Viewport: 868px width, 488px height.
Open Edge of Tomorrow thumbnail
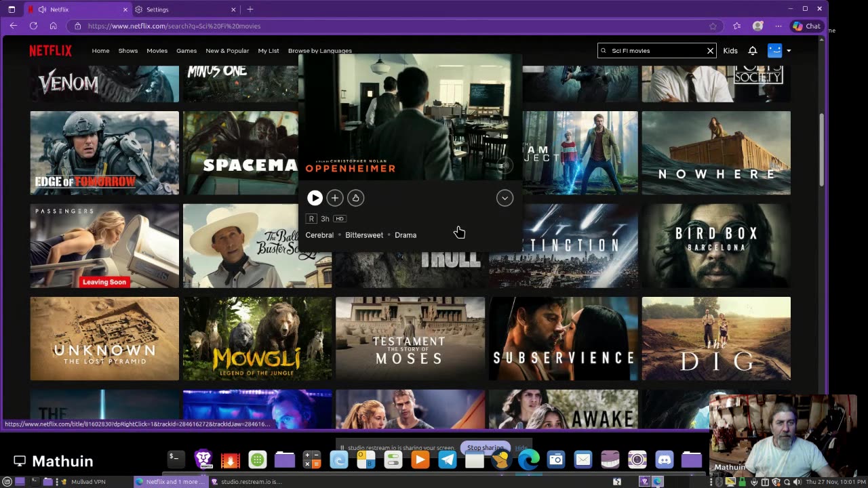104,153
